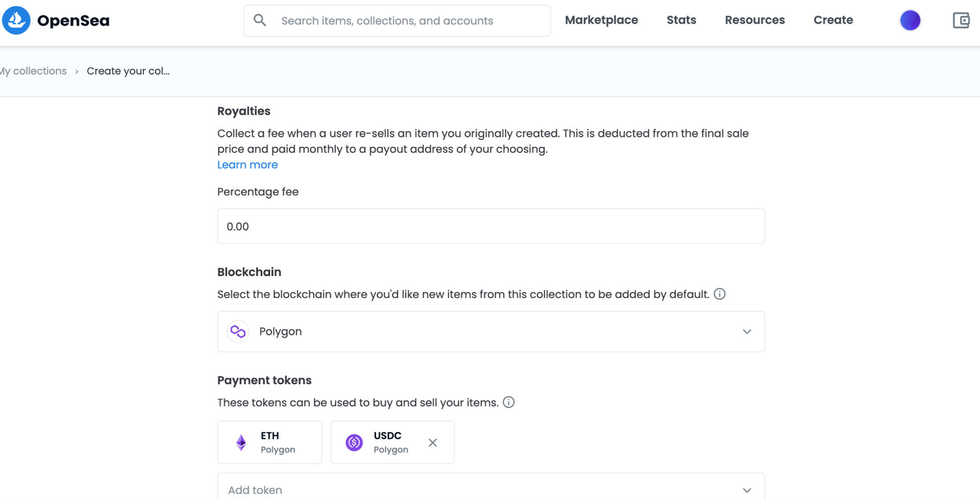Image resolution: width=980 pixels, height=500 pixels.
Task: Click the Blockchain info icon
Action: pos(720,294)
